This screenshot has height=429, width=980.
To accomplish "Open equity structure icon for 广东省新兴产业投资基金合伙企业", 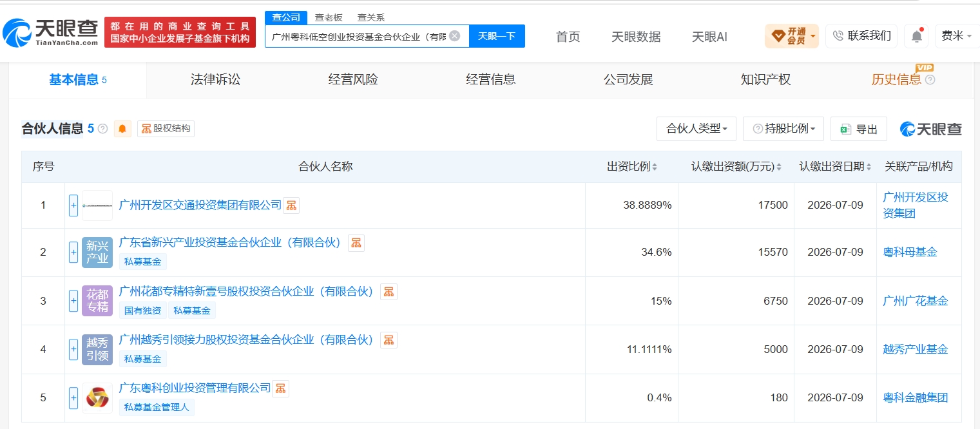I will click(356, 243).
